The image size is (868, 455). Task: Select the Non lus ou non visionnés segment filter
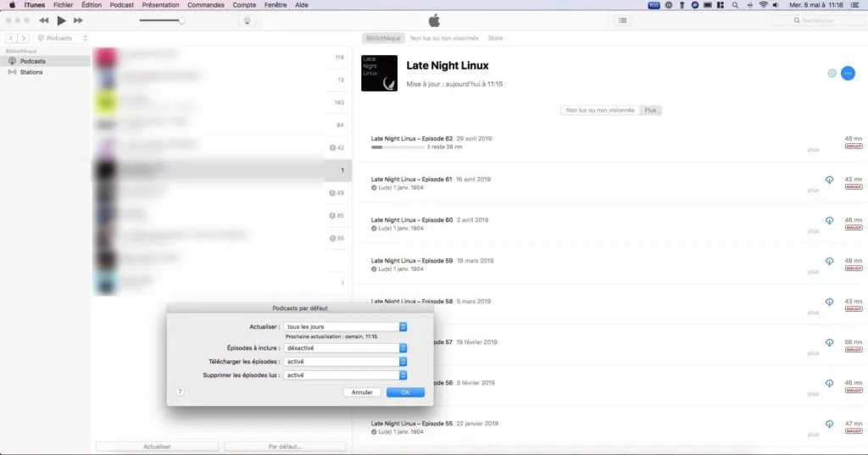point(600,110)
